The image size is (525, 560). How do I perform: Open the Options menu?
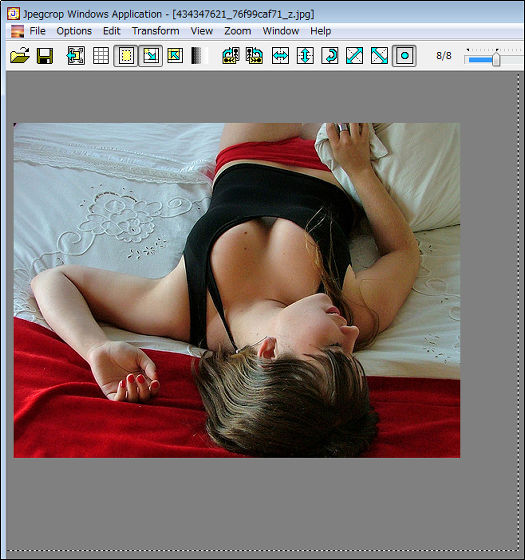[74, 31]
